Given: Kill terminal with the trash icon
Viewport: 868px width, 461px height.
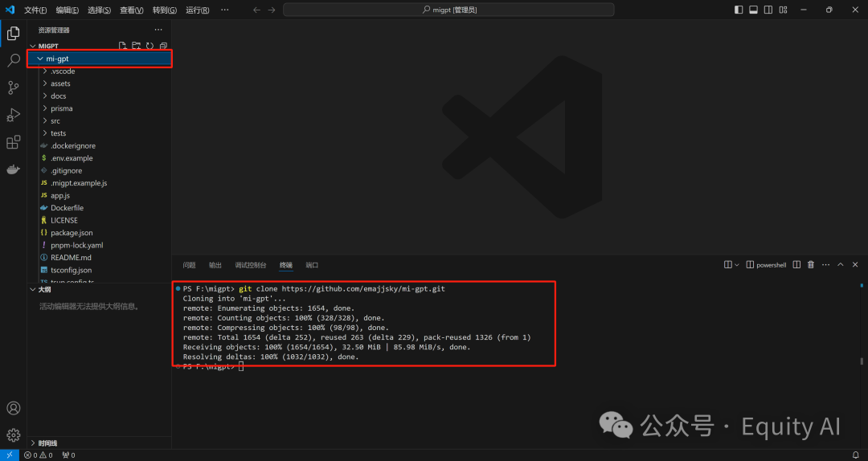Looking at the screenshot, I should point(811,265).
